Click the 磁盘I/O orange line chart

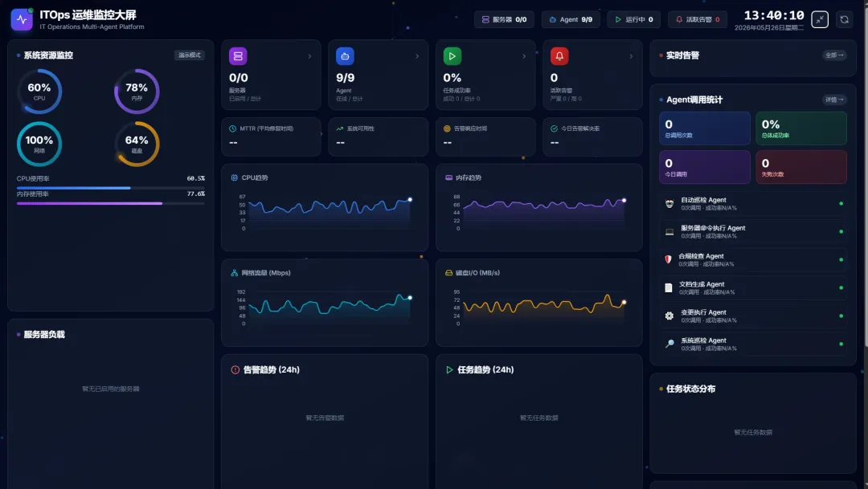(x=543, y=308)
